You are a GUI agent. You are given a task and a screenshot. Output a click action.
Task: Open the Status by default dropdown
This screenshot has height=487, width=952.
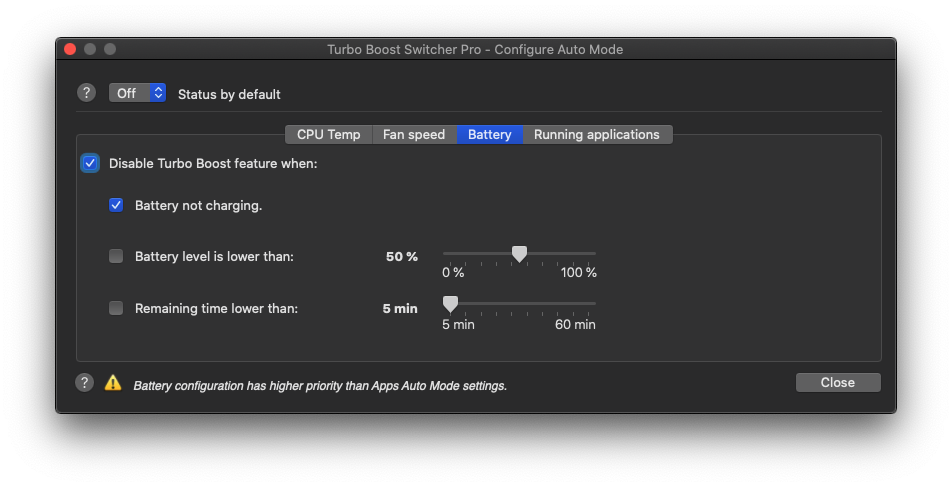point(137,93)
